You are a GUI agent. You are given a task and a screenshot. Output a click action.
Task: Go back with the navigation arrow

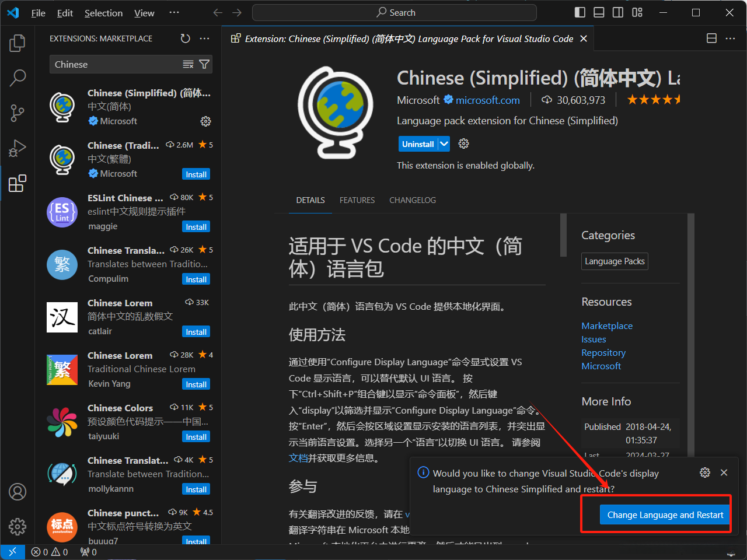(x=218, y=13)
